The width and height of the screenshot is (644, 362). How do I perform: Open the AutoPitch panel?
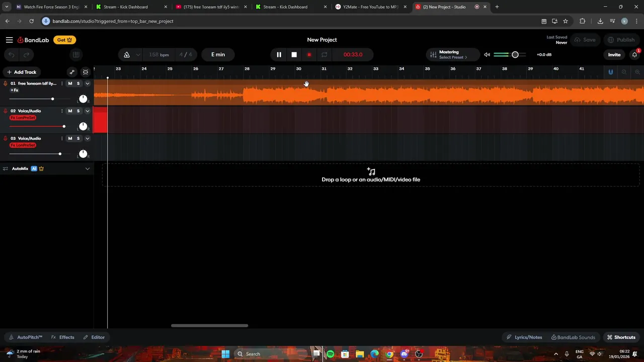click(26, 337)
